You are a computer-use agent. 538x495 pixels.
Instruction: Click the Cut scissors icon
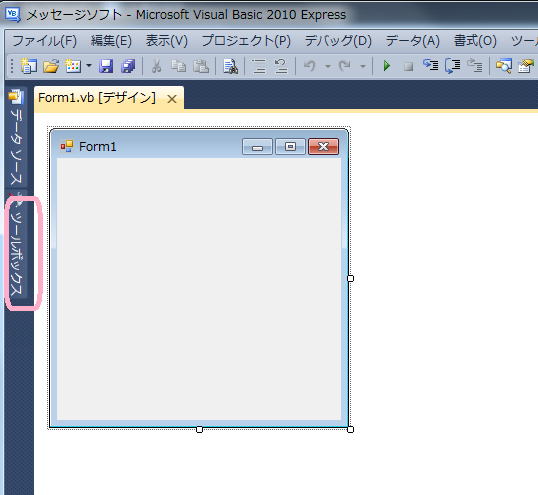pos(156,66)
